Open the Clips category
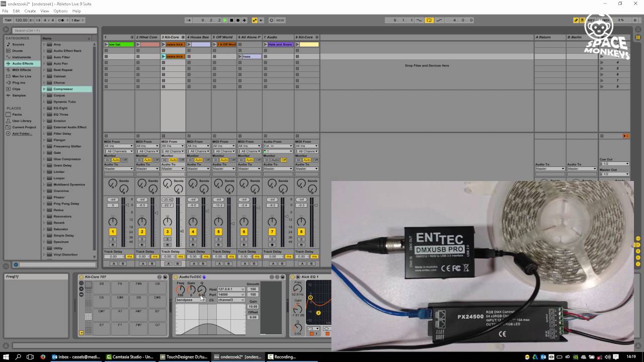 point(16,89)
